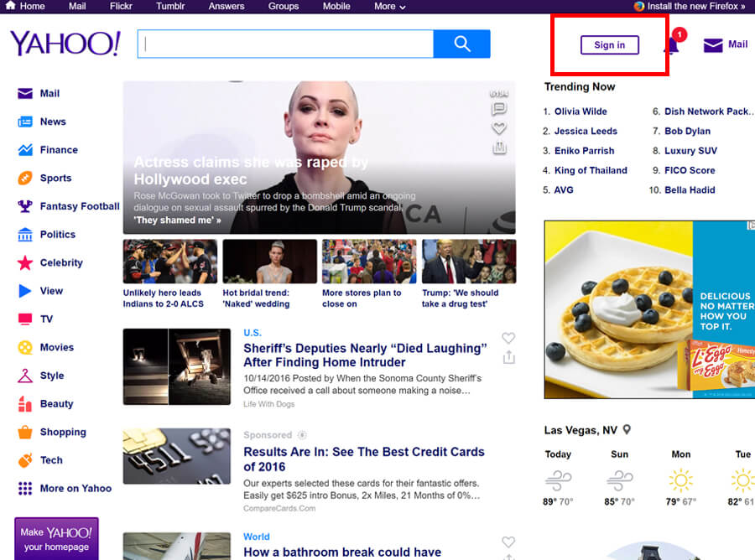The width and height of the screenshot is (755, 560).
Task: Open trending topic Bob Dylan
Action: click(x=687, y=131)
